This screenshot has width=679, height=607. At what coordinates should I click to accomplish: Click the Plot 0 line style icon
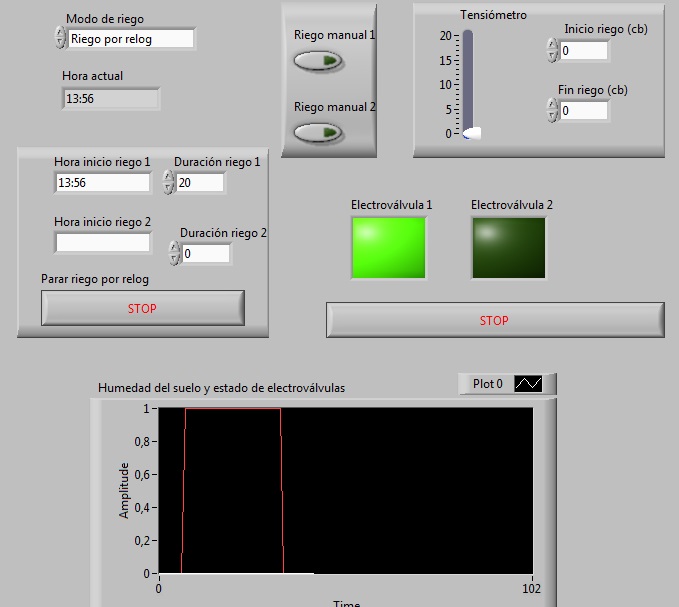(528, 384)
